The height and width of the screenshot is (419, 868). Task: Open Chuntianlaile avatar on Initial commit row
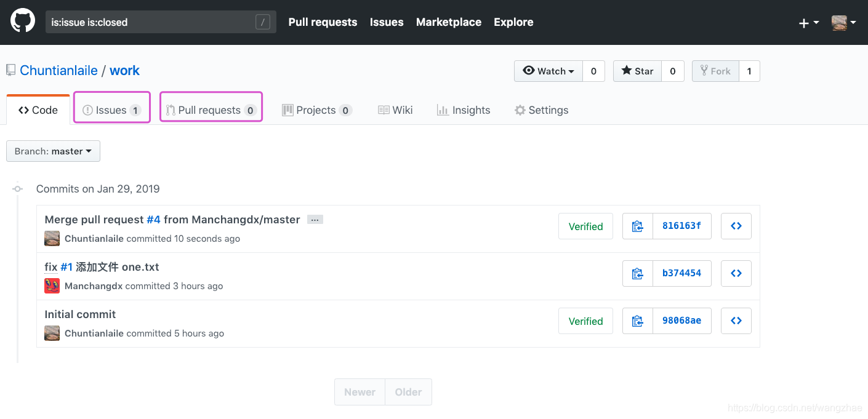[x=52, y=333]
